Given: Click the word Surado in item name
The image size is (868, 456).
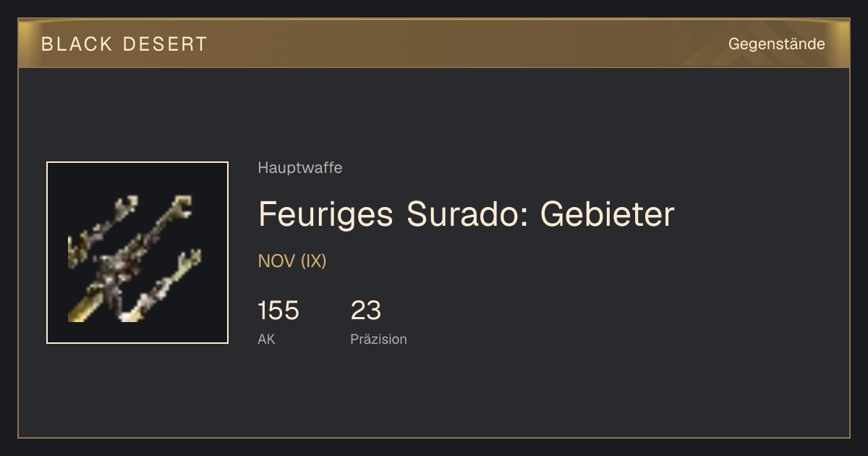Looking at the screenshot, I should tap(467, 214).
